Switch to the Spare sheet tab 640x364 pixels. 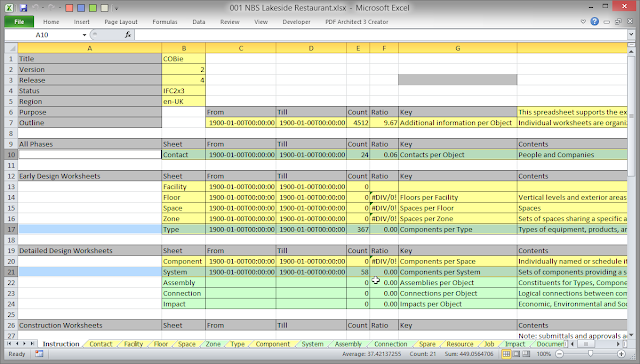[x=427, y=344]
